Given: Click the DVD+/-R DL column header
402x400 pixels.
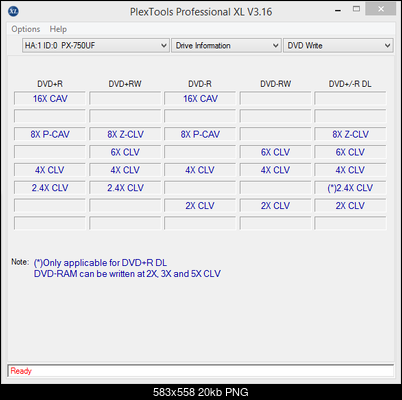Looking at the screenshot, I should point(350,84).
